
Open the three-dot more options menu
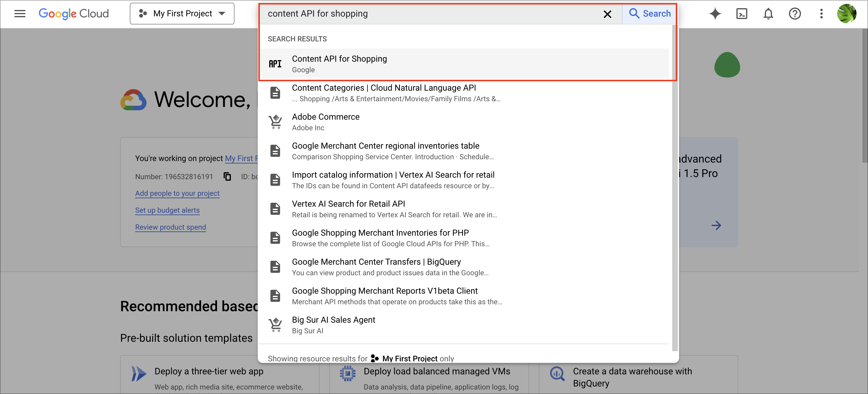click(821, 14)
